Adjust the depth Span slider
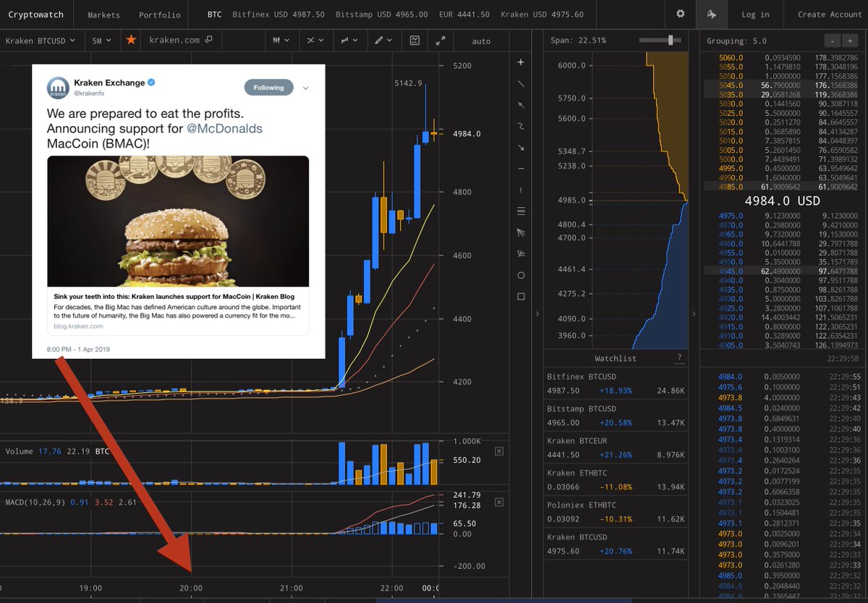The height and width of the screenshot is (603, 868). tap(672, 41)
